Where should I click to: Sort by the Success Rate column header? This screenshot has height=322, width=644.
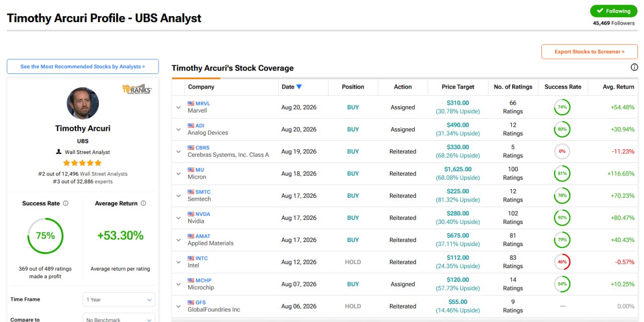coord(562,87)
